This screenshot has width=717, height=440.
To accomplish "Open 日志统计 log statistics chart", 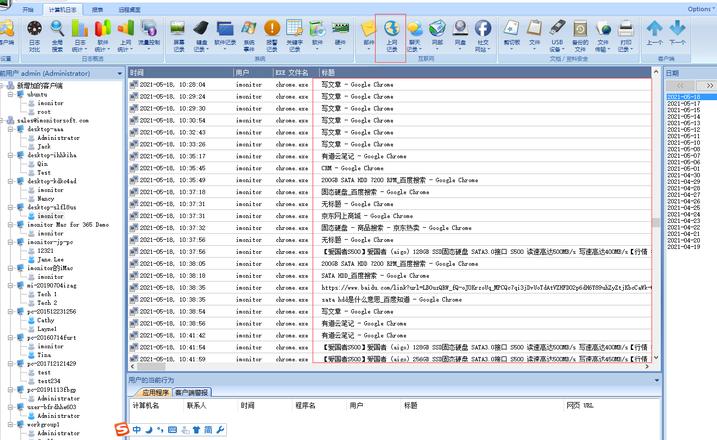I will click(80, 36).
